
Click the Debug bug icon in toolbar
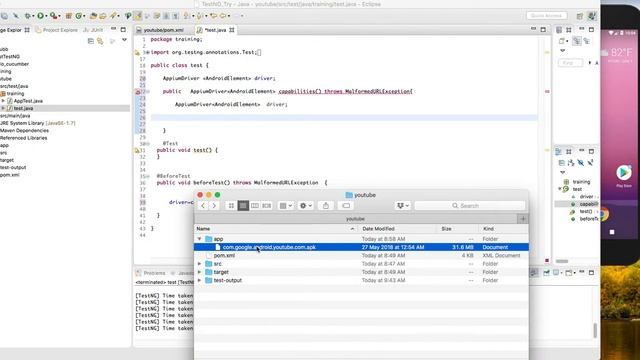(27, 16)
